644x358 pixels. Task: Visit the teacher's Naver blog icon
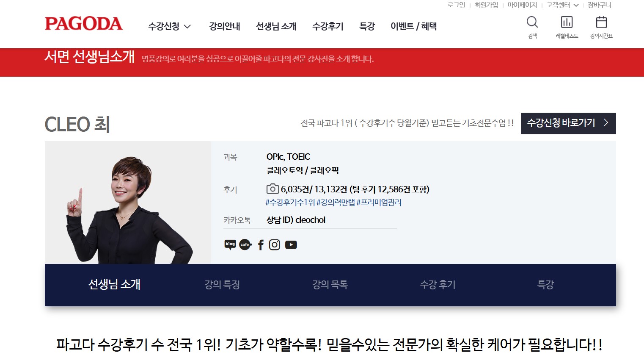[230, 245]
